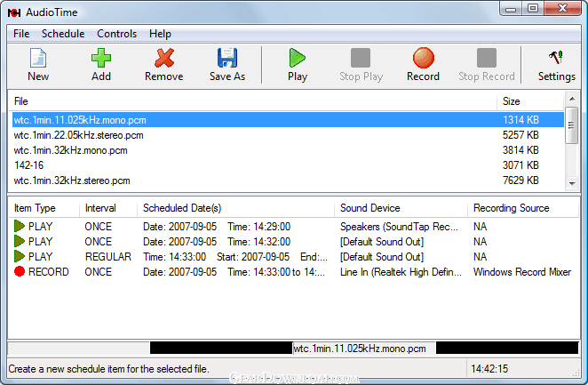Click the 7629 KB size value
Image resolution: width=588 pixels, height=385 pixels.
point(520,180)
